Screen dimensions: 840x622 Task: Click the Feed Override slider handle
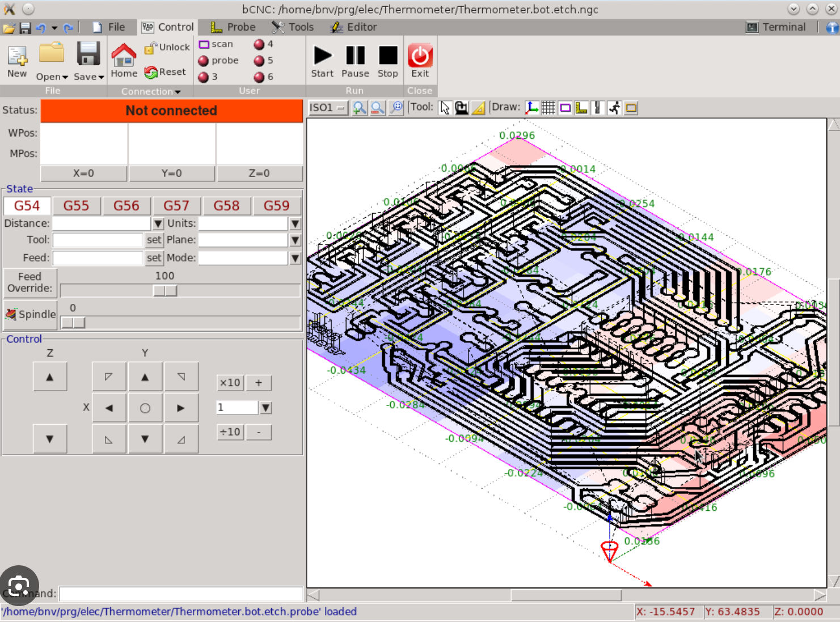pos(165,291)
